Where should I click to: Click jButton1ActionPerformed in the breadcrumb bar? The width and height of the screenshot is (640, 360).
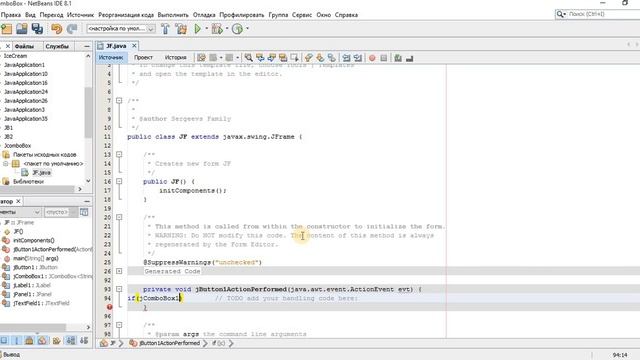point(169,343)
